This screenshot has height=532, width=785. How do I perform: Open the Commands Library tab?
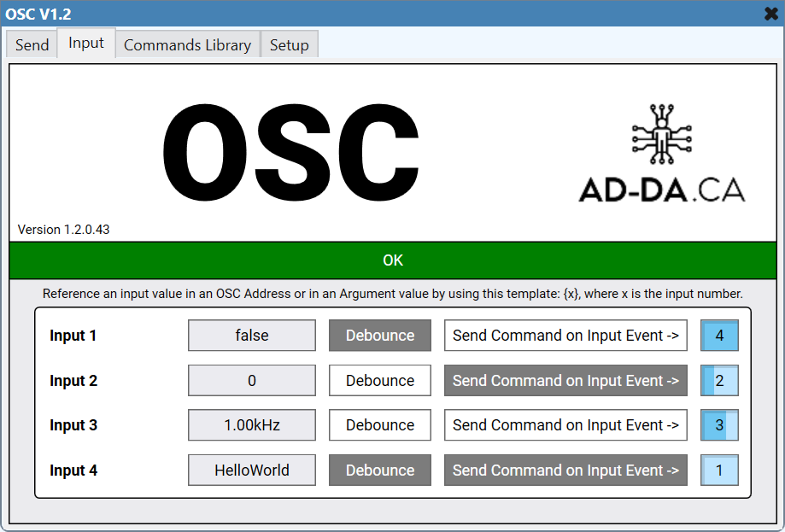(x=187, y=45)
